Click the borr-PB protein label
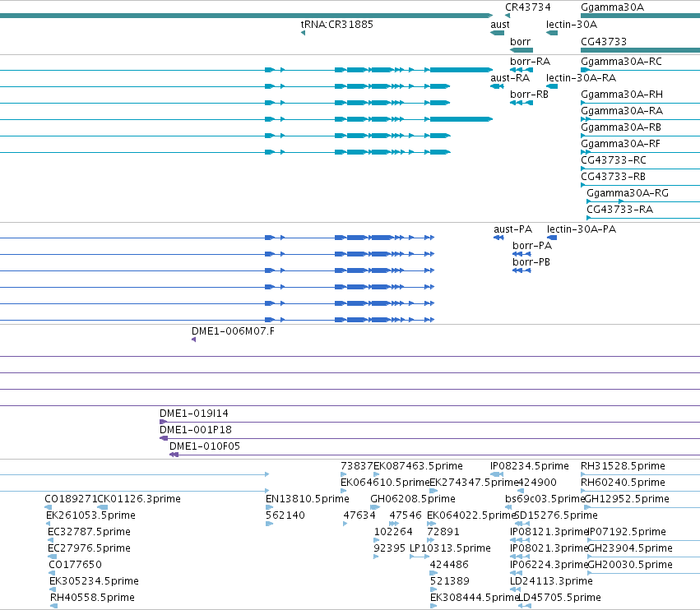The height and width of the screenshot is (610, 700). 531,262
